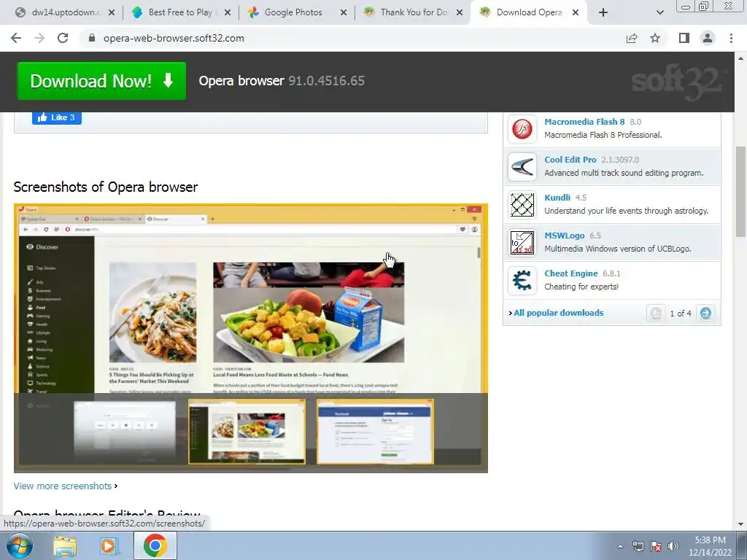
Task: Click Chrome icon in taskbar
Action: (155, 545)
